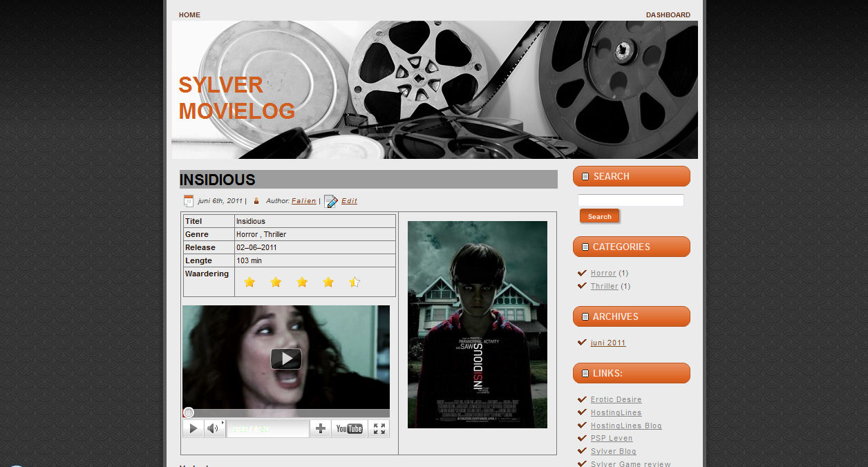Open the Sylver Blog link
This screenshot has height=467, width=868.
(614, 452)
